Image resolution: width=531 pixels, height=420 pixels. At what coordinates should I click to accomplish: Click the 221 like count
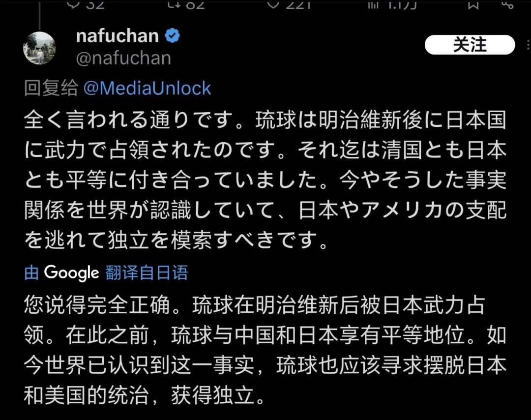[298, 4]
